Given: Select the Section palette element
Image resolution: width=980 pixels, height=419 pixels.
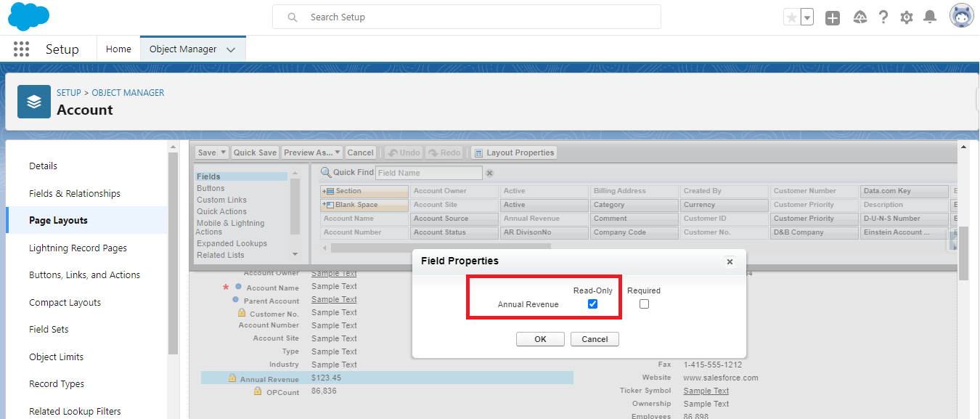Looking at the screenshot, I should pyautogui.click(x=364, y=191).
